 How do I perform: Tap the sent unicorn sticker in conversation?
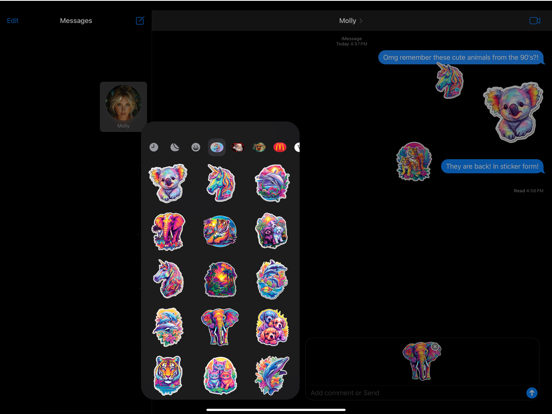(450, 80)
